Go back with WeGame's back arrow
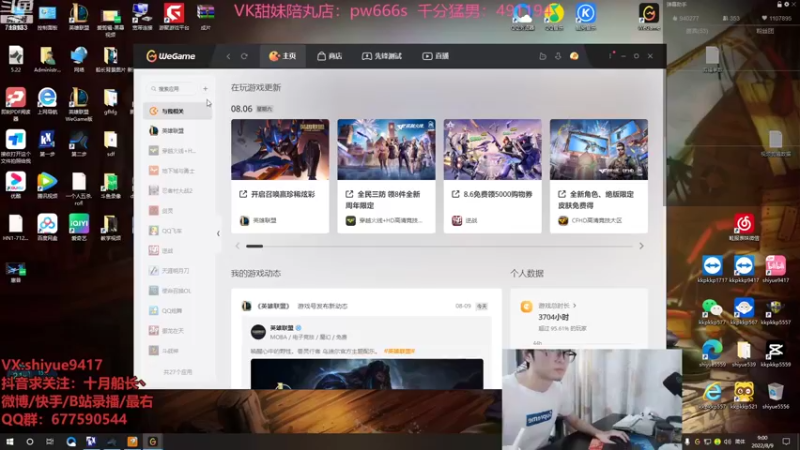 pyautogui.click(x=228, y=56)
